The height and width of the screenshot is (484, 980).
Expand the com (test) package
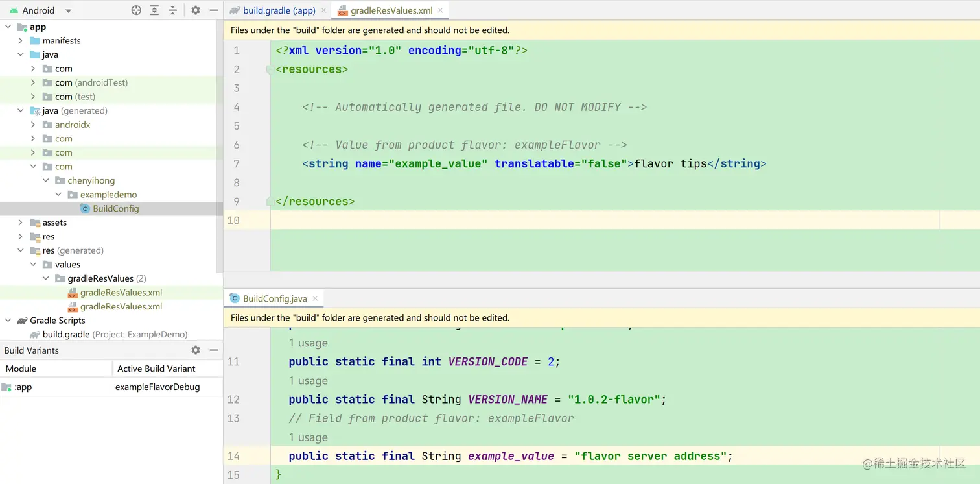(33, 97)
